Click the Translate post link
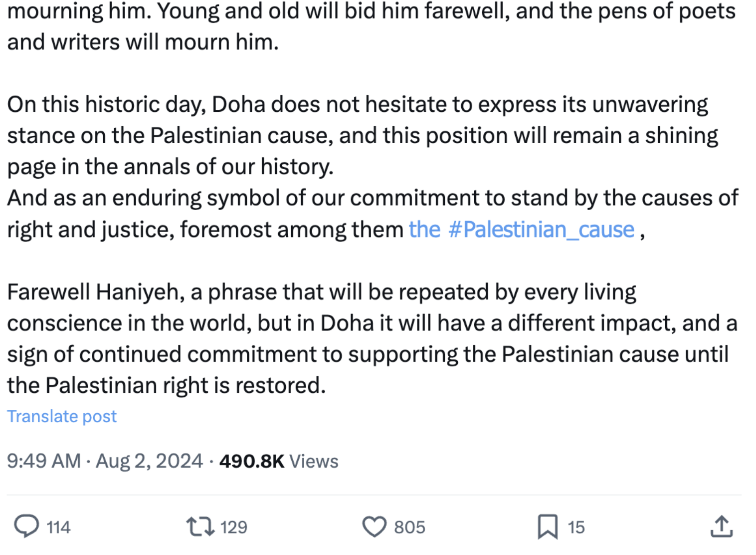This screenshot has width=756, height=555. [62, 416]
